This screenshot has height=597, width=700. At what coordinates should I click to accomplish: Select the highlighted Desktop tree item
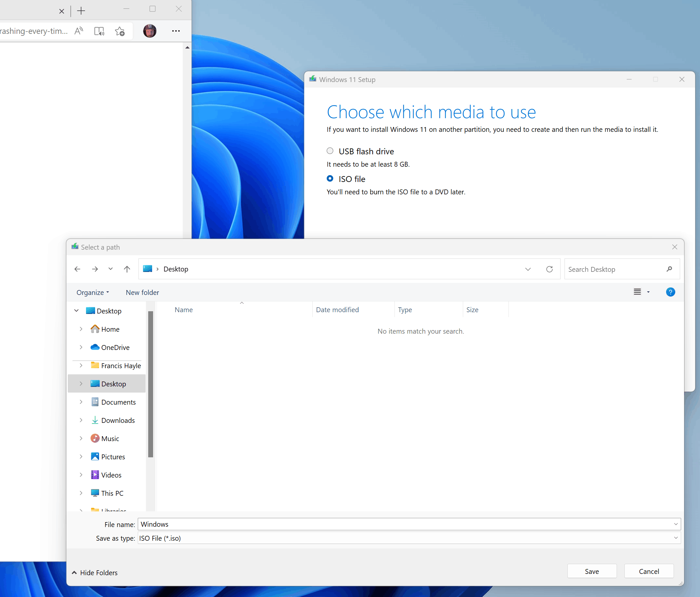point(107,383)
